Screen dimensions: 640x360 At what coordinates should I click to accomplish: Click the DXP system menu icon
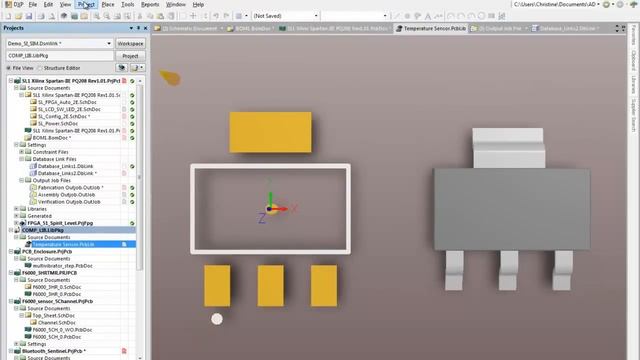[8, 4]
